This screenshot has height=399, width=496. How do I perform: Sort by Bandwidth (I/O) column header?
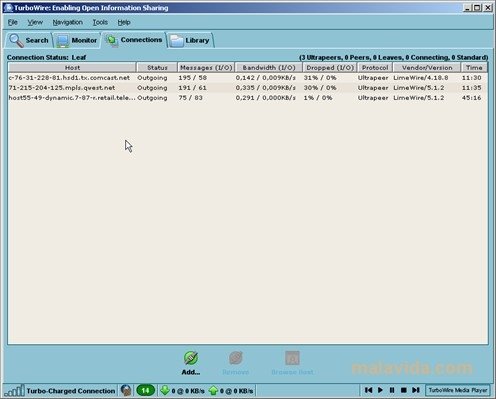pos(269,68)
